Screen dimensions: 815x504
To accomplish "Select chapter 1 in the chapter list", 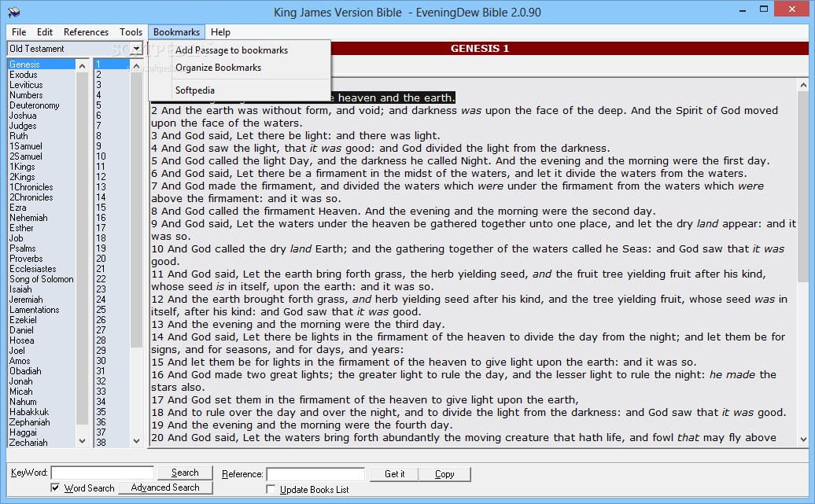I will pos(112,64).
